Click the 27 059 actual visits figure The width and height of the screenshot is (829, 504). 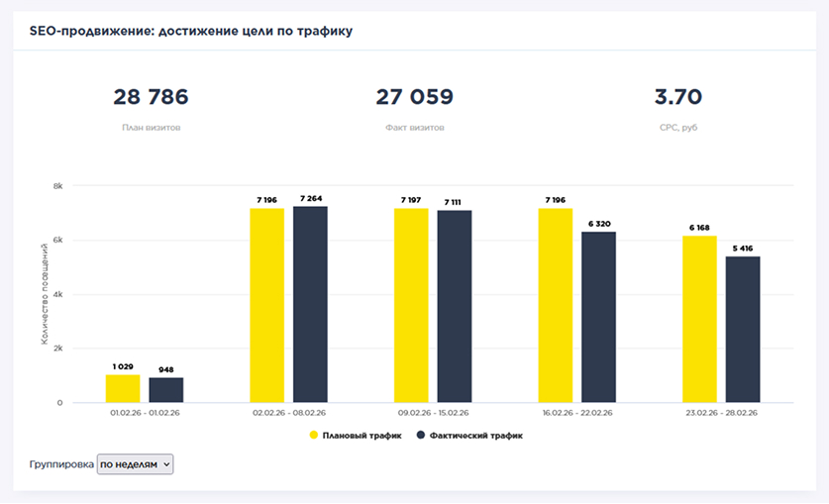pyautogui.click(x=414, y=97)
